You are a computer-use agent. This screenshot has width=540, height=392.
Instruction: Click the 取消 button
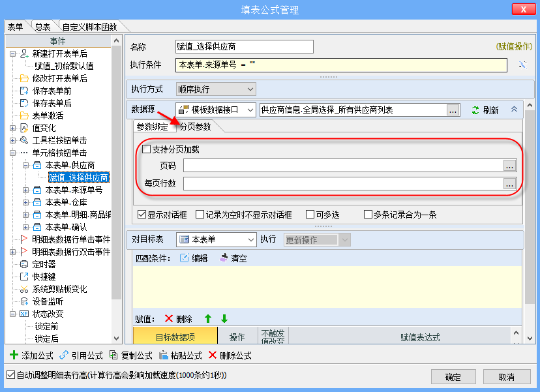pyautogui.click(x=507, y=377)
